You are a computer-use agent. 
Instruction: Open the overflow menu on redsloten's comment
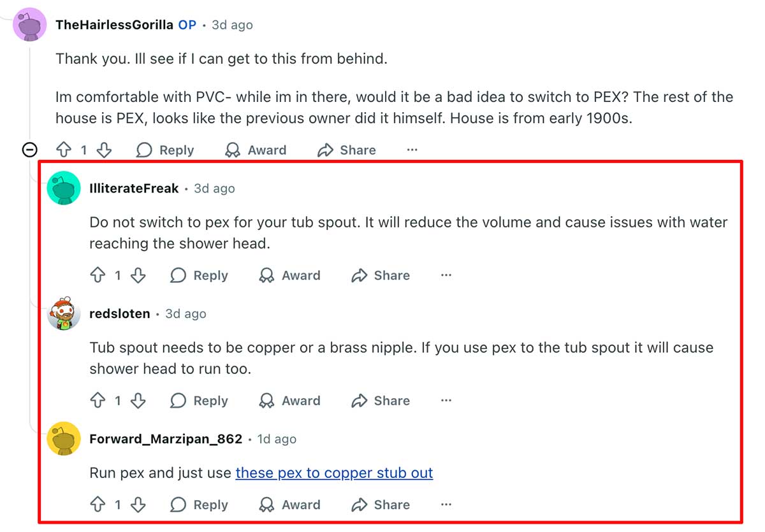445,401
